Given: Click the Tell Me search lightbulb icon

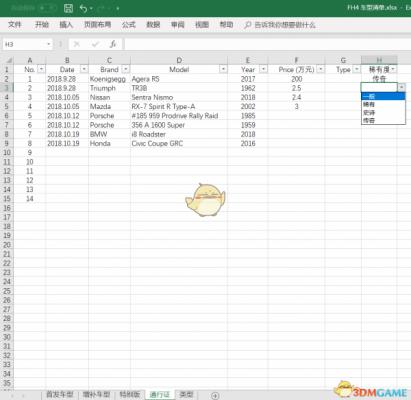Looking at the screenshot, I should pyautogui.click(x=247, y=25).
